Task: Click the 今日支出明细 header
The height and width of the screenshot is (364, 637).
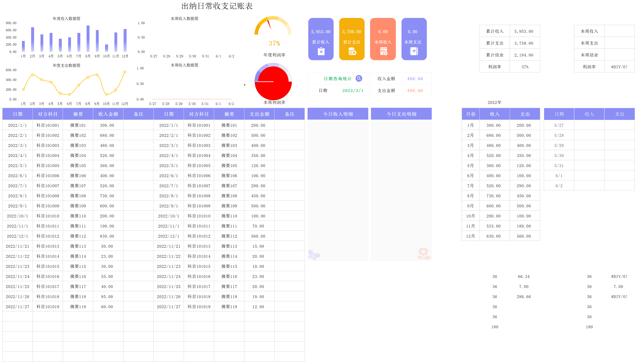Action: click(x=401, y=114)
